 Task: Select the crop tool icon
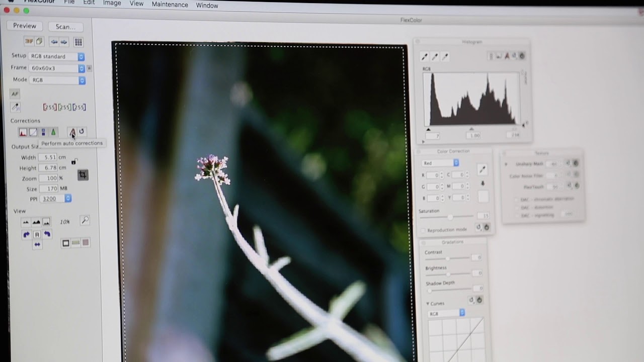click(83, 174)
